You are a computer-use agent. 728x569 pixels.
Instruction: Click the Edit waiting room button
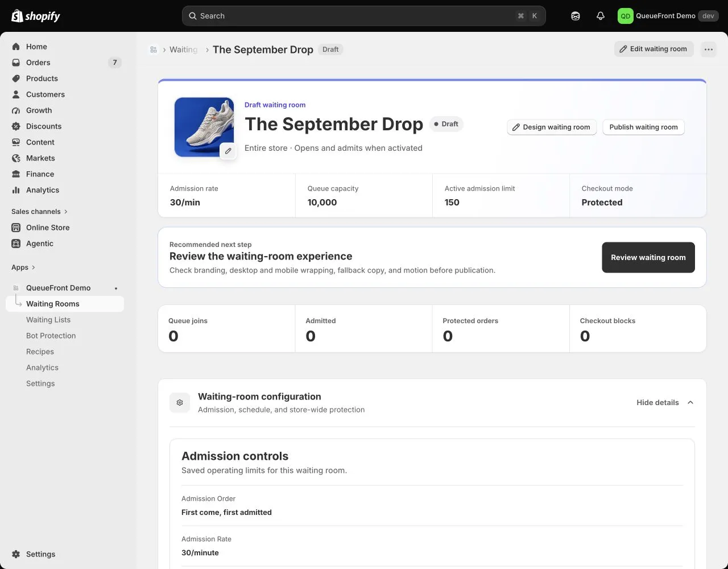tap(653, 49)
